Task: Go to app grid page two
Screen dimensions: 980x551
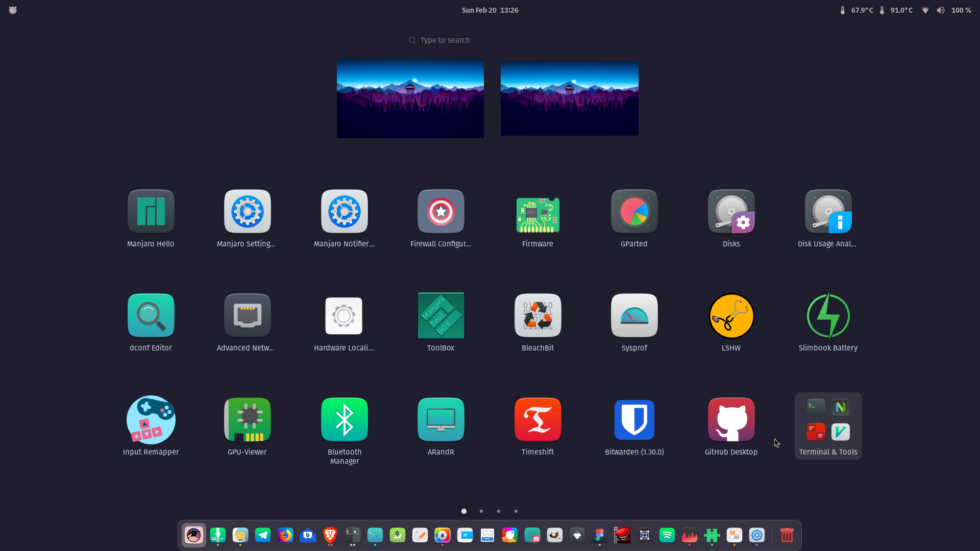Action: (481, 511)
